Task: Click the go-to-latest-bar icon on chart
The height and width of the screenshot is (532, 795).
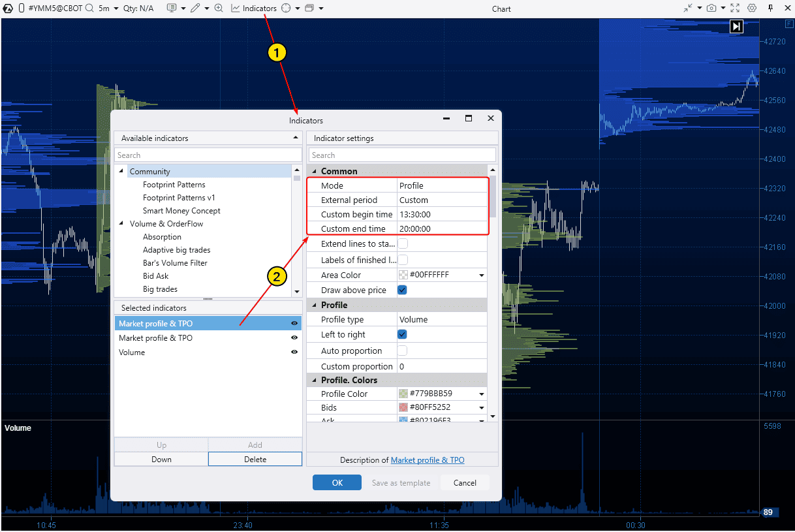Action: (x=736, y=25)
